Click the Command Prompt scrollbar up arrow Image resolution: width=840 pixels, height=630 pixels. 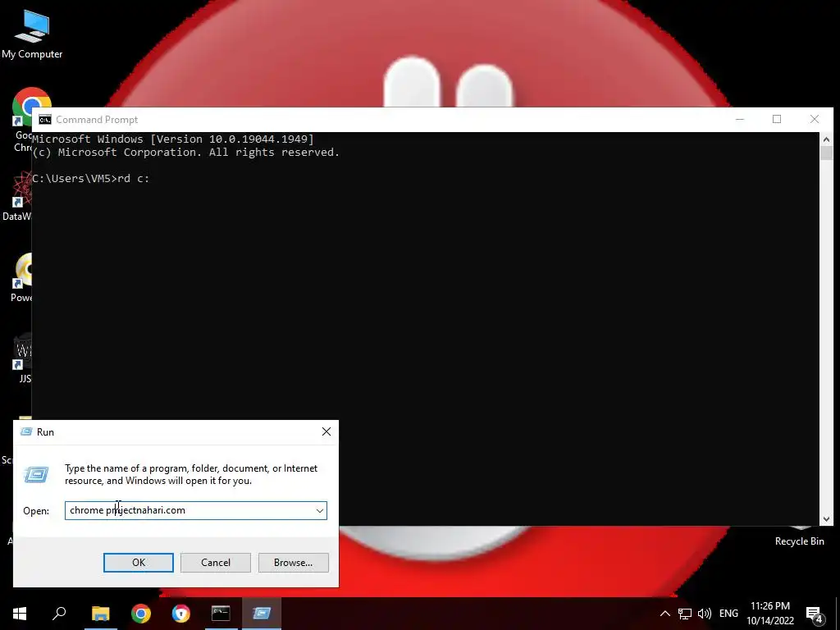point(826,139)
